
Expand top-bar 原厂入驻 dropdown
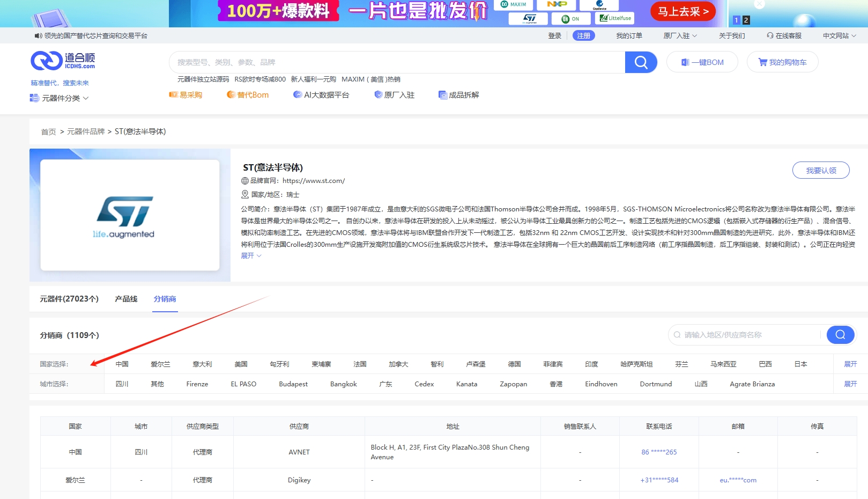680,35
